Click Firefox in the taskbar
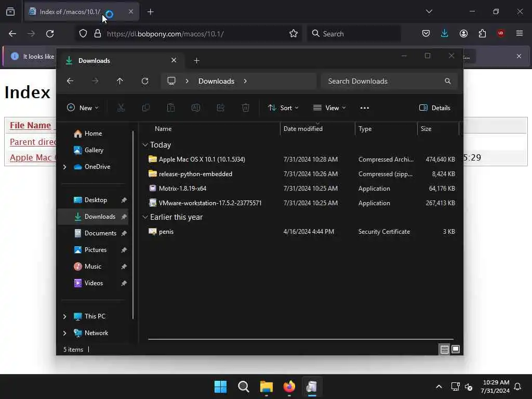The height and width of the screenshot is (399, 532). pyautogui.click(x=289, y=387)
